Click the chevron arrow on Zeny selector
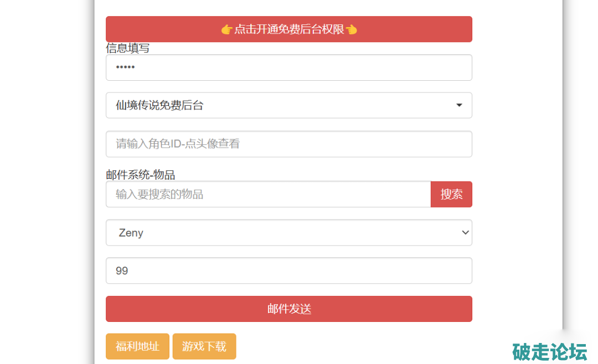 click(x=465, y=233)
